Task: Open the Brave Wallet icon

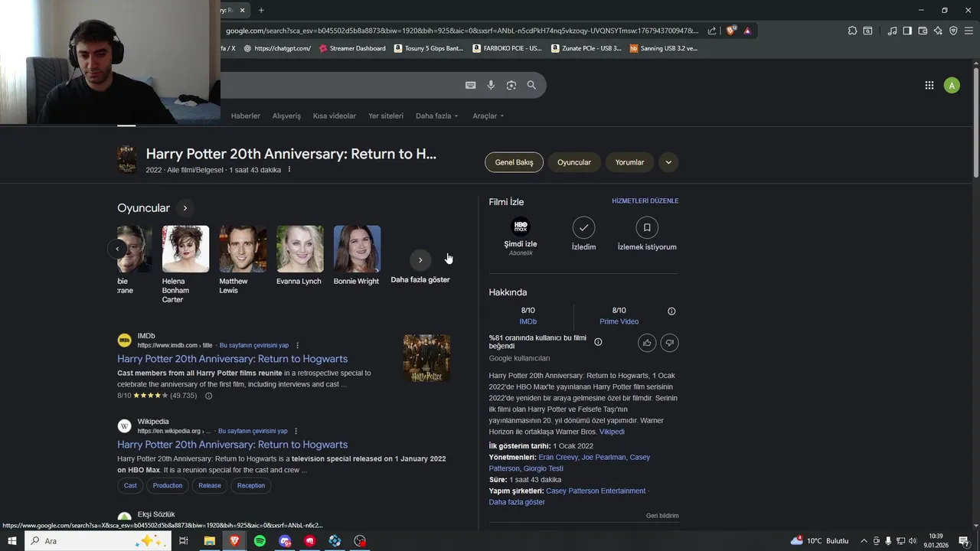Action: [923, 31]
